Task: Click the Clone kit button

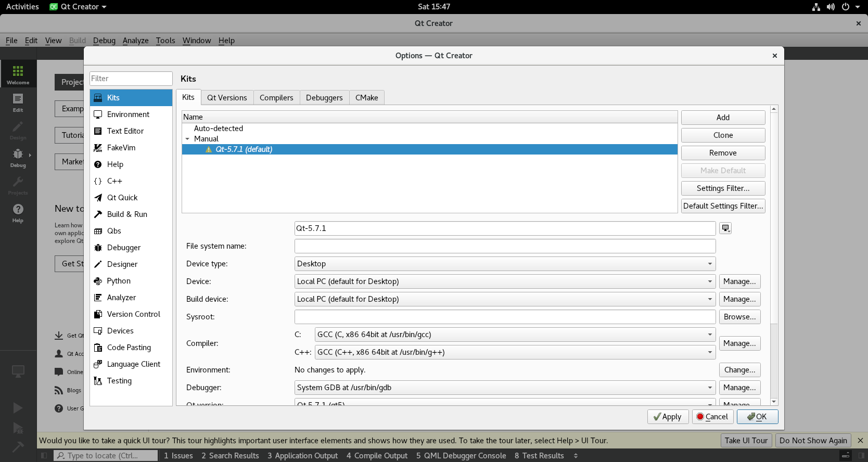Action: tap(723, 135)
